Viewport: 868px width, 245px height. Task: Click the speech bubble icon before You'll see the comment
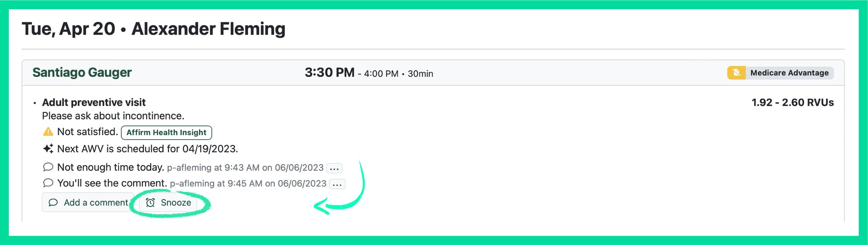pyautogui.click(x=48, y=183)
